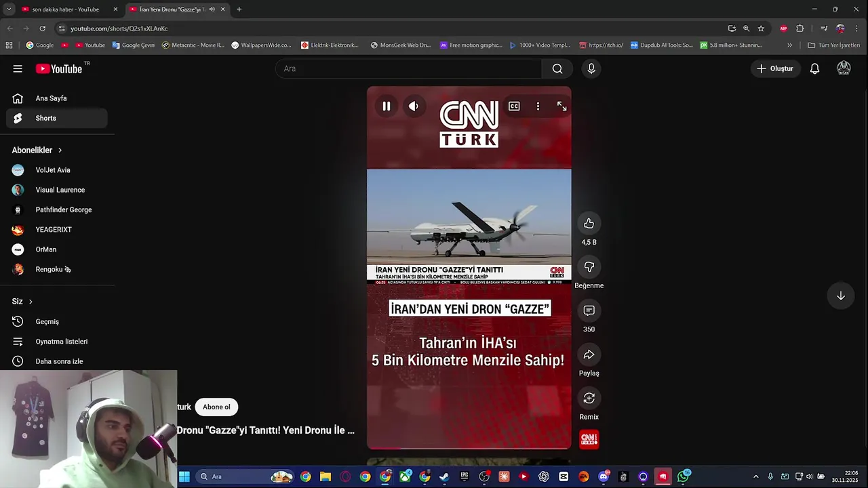
Task: Click the search magnifier button
Action: (557, 68)
